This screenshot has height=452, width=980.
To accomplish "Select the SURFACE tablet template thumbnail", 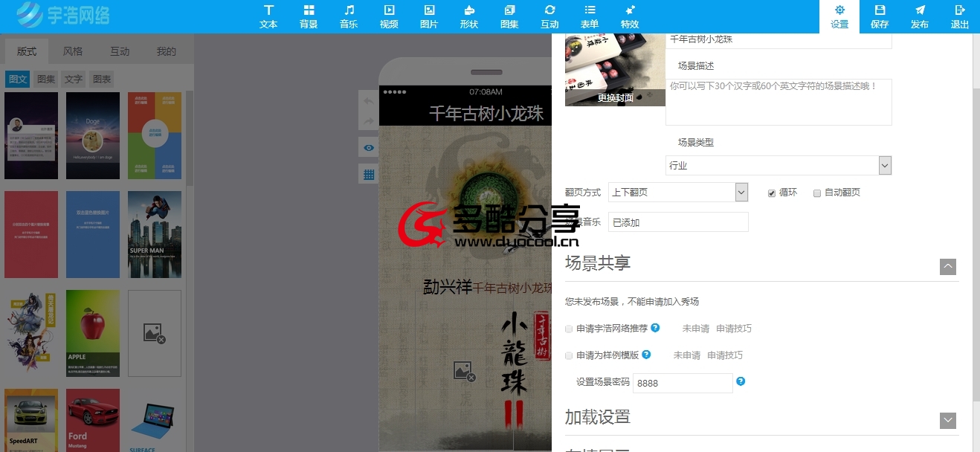I will tap(155, 420).
